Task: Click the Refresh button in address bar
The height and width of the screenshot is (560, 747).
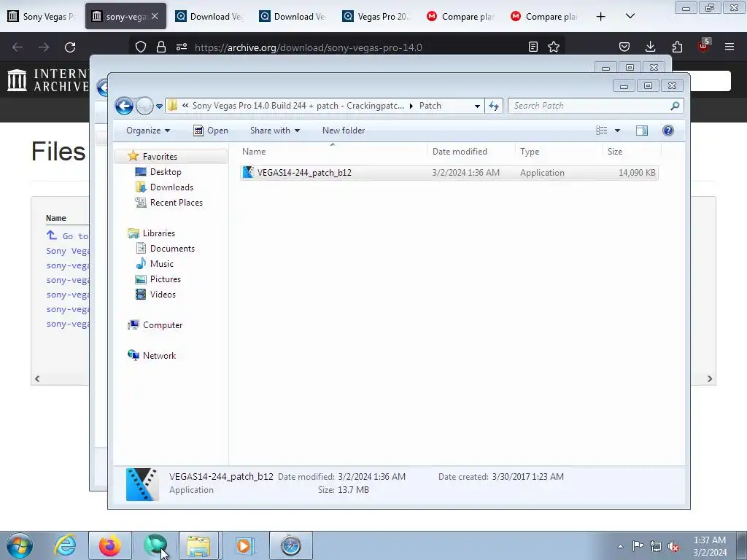Action: (x=494, y=106)
